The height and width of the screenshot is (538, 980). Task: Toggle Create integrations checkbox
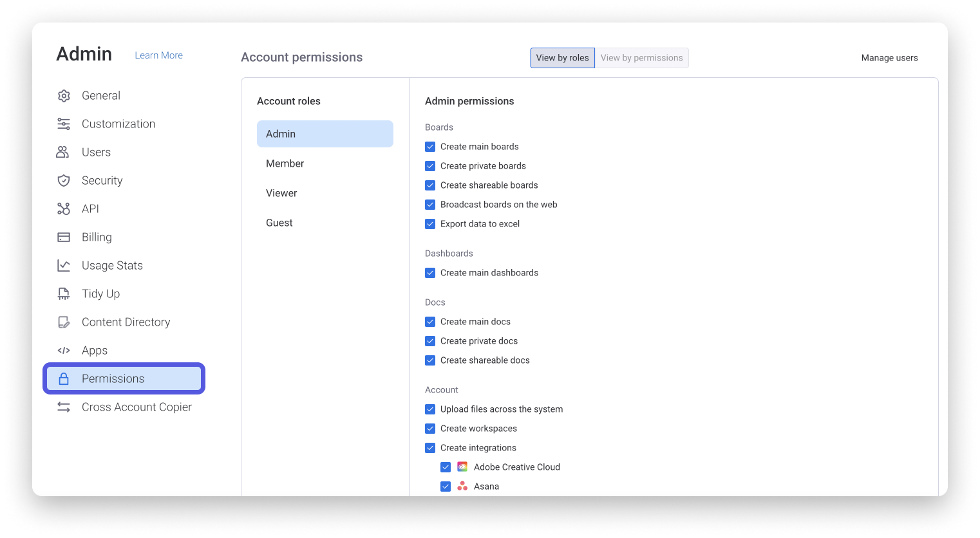click(x=430, y=448)
